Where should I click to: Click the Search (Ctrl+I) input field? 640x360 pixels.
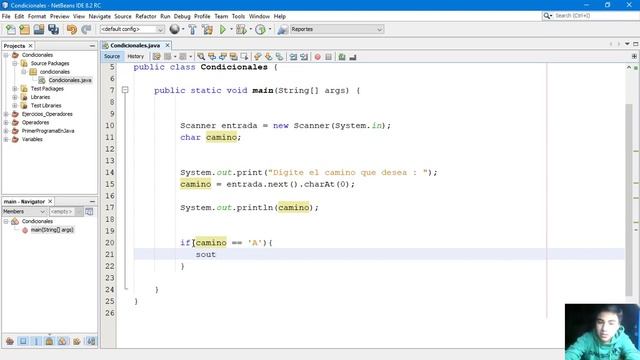click(x=596, y=16)
